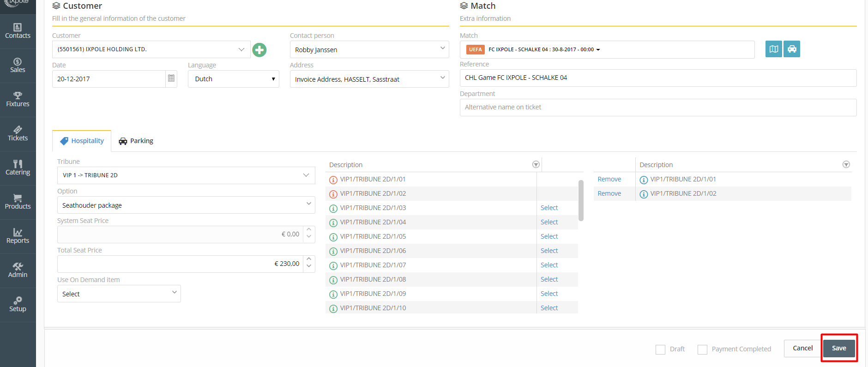Open the Catering section

coord(18,168)
